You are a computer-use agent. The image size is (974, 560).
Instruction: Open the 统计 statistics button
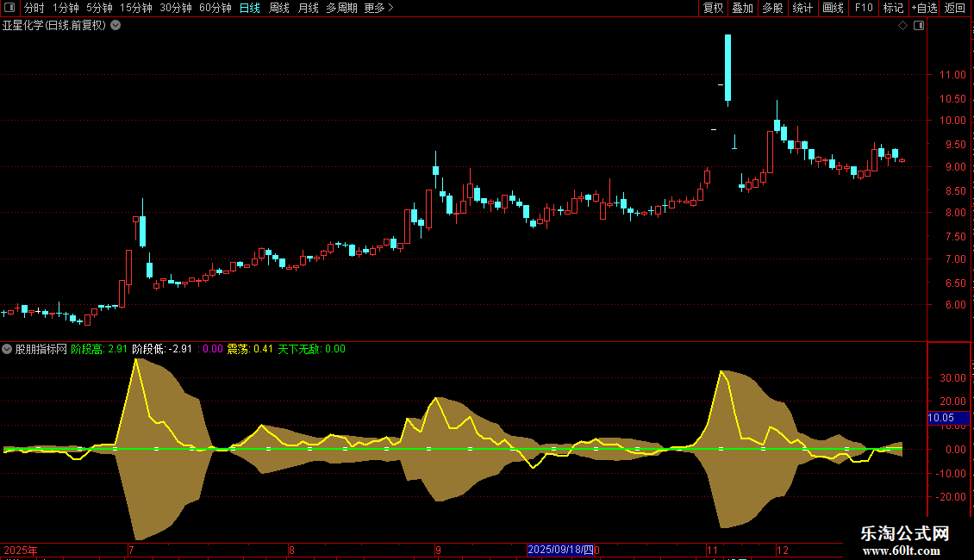click(x=802, y=8)
